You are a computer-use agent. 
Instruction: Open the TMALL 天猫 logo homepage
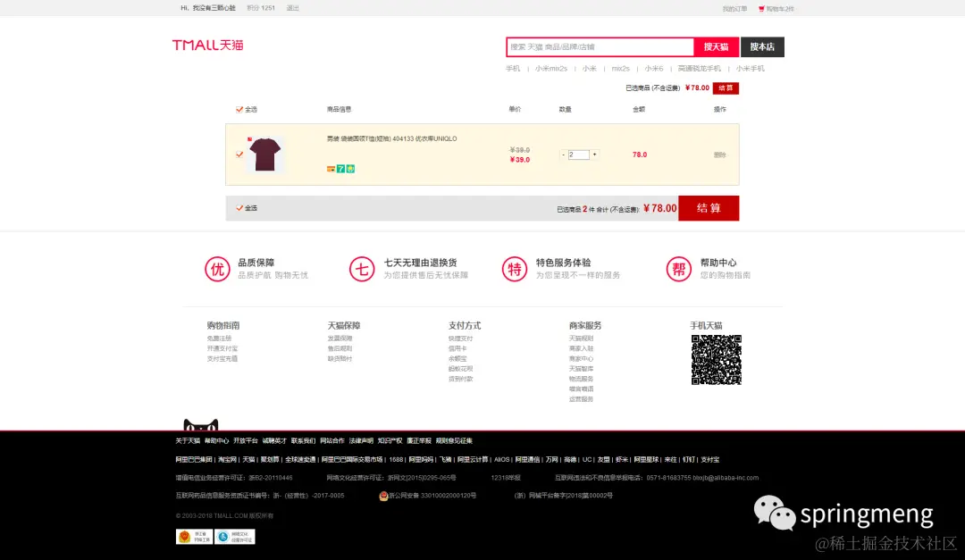point(207,45)
